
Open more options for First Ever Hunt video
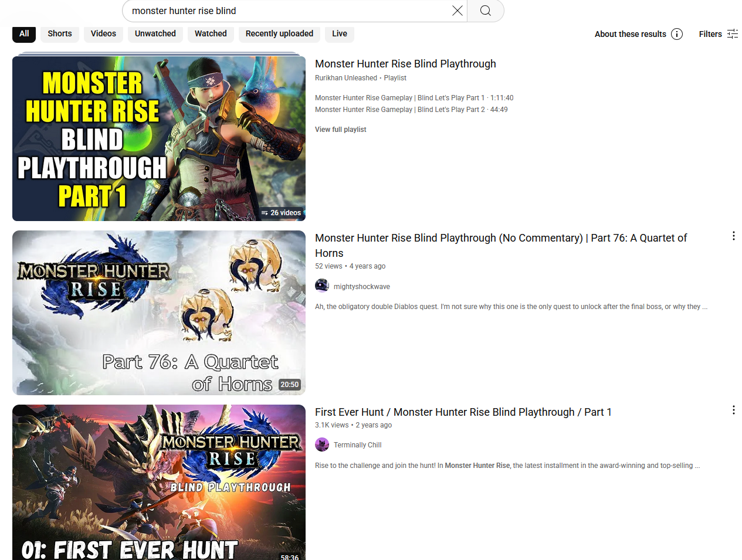pyautogui.click(x=733, y=410)
